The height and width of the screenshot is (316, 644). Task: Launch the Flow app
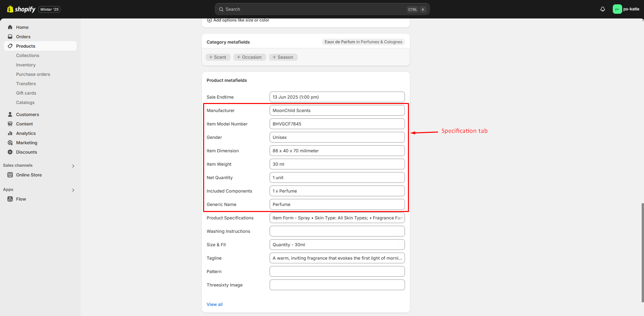click(21, 199)
